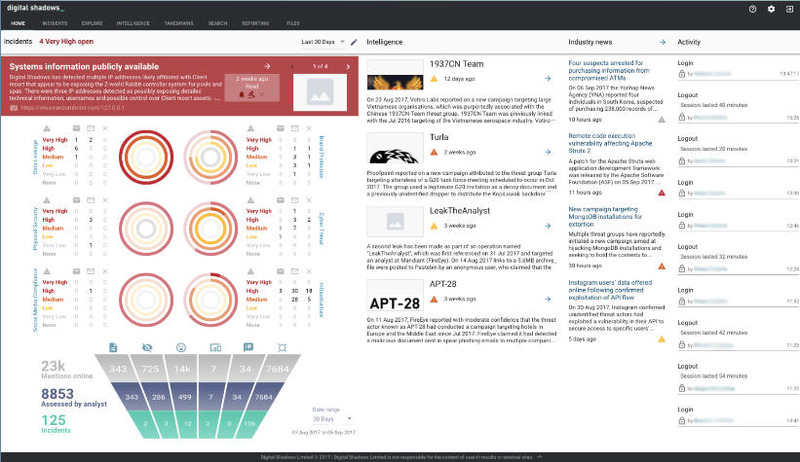This screenshot has height=462, width=800.
Task: Click arrow next to Industry news heading
Action: pos(662,42)
